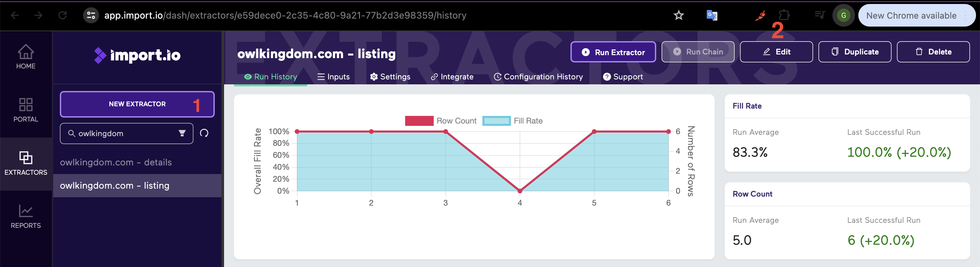Click the Run Extractor button
Screen dimensions: 980x267
[x=613, y=52]
